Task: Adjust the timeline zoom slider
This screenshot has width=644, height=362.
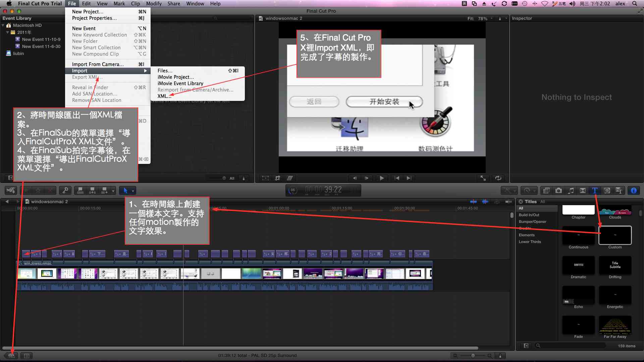Action: 473,356
